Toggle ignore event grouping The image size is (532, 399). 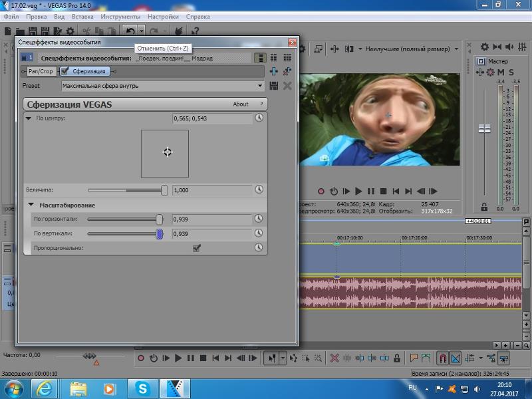pos(504,358)
